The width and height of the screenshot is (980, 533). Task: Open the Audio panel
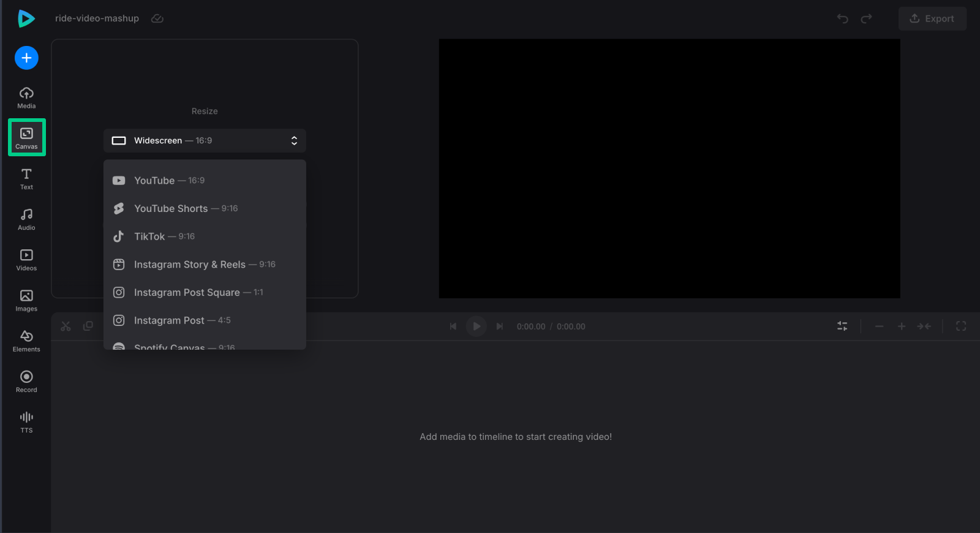26,219
